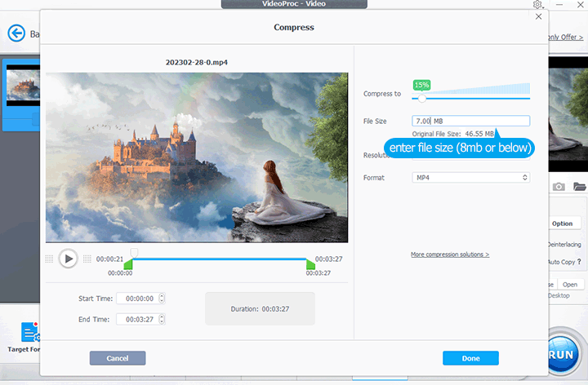Click the Open button in main window
588x385 pixels.
click(x=570, y=285)
